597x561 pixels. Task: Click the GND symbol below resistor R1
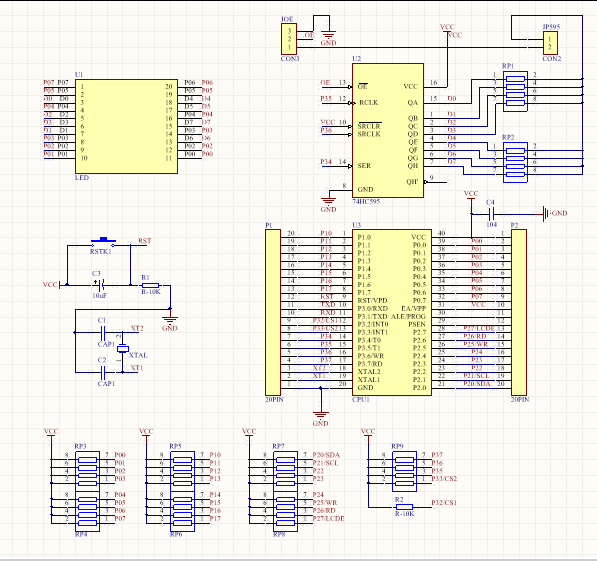tap(170, 323)
